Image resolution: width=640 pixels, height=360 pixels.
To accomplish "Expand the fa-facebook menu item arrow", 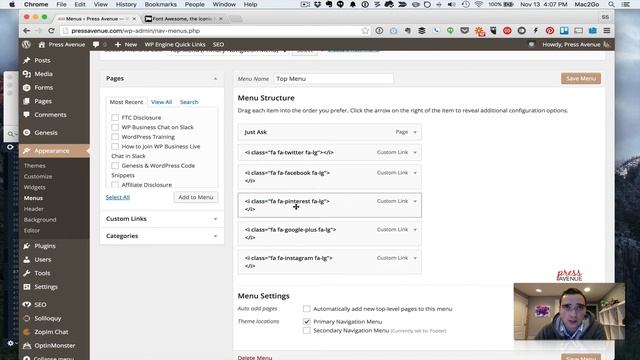I will coord(415,173).
